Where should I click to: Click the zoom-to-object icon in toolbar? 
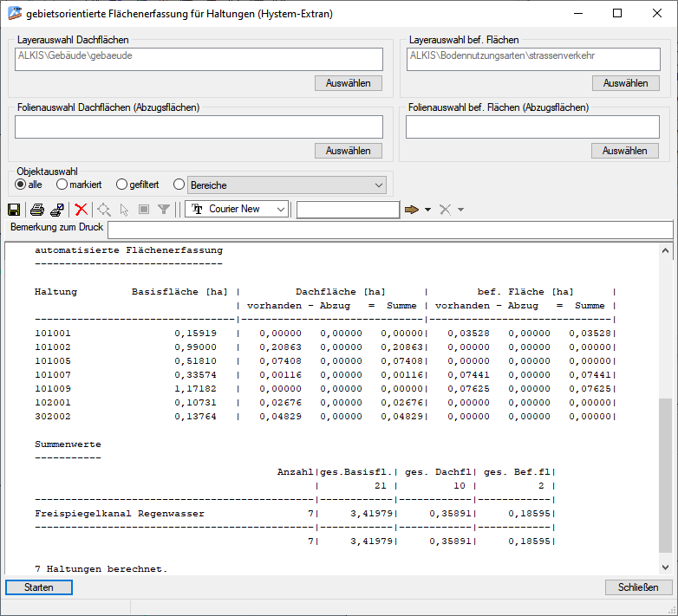pos(104,210)
